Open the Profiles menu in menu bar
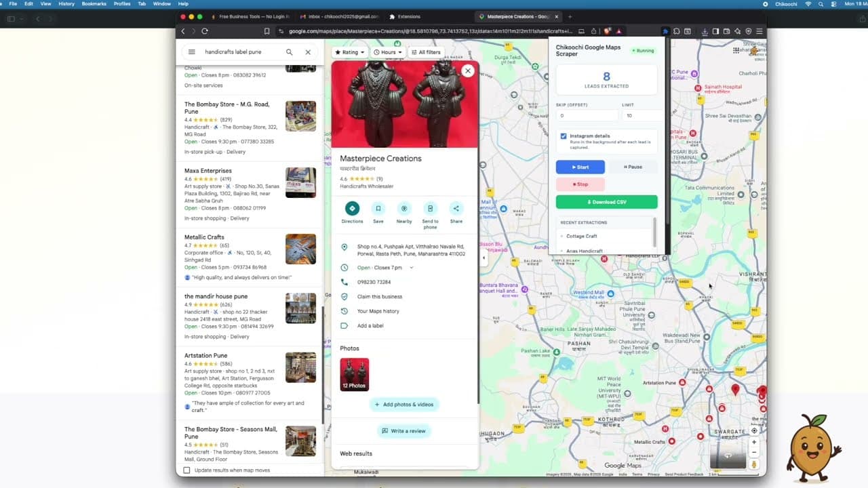The image size is (868, 488). point(122,4)
